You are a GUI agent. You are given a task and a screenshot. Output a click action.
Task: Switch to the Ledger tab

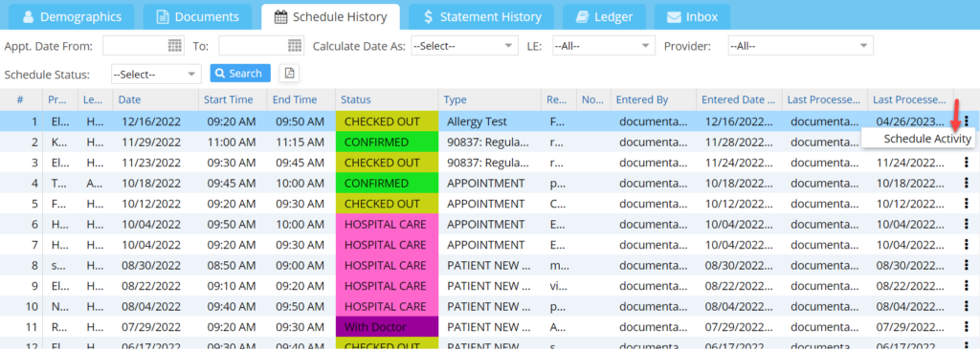605,17
